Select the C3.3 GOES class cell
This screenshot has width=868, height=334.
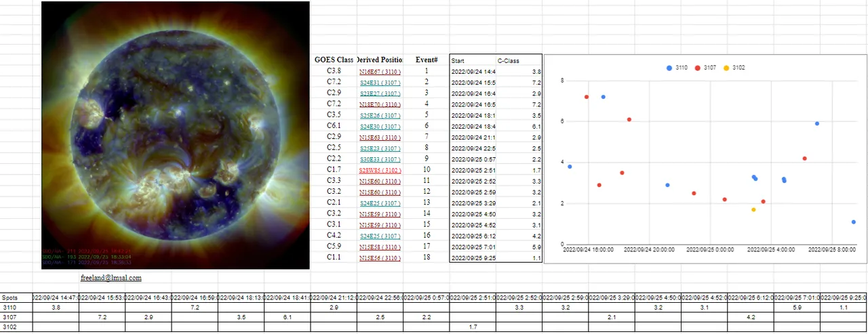334,181
